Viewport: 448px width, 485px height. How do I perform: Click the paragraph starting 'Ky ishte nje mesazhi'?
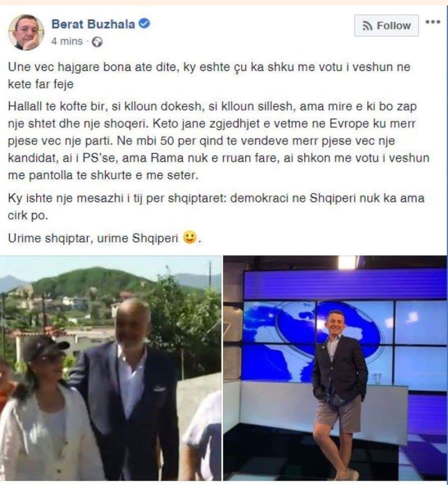pos(216,207)
